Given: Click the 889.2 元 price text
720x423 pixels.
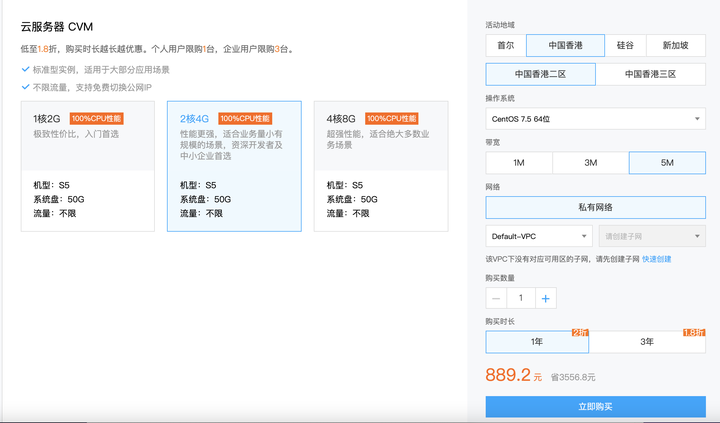Looking at the screenshot, I should 514,375.
